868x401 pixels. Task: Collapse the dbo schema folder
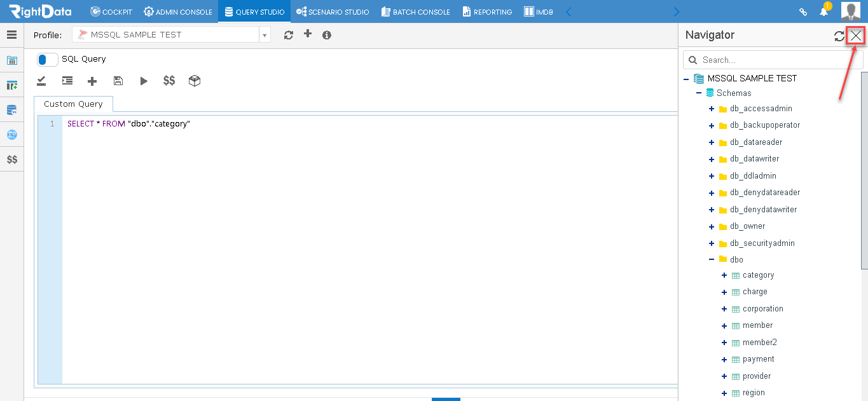pyautogui.click(x=712, y=259)
